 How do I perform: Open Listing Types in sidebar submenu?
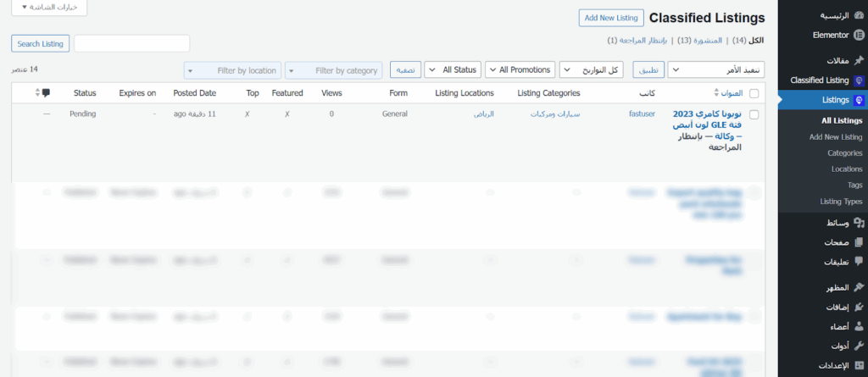pos(841,202)
